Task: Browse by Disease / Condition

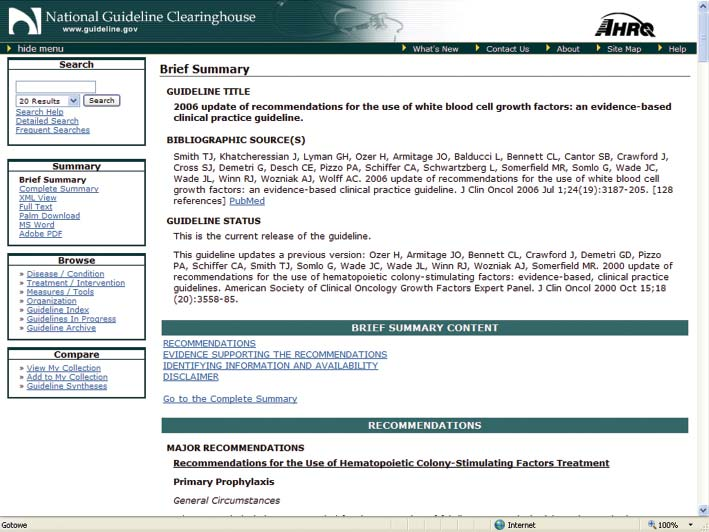Action: click(65, 273)
